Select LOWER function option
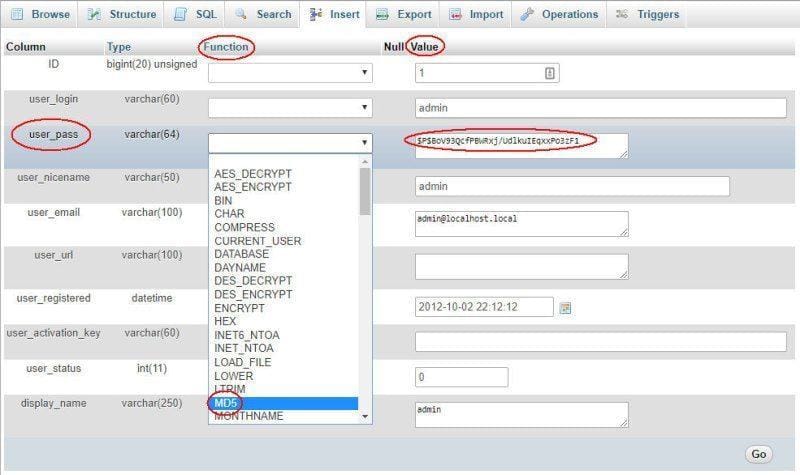 (x=234, y=376)
